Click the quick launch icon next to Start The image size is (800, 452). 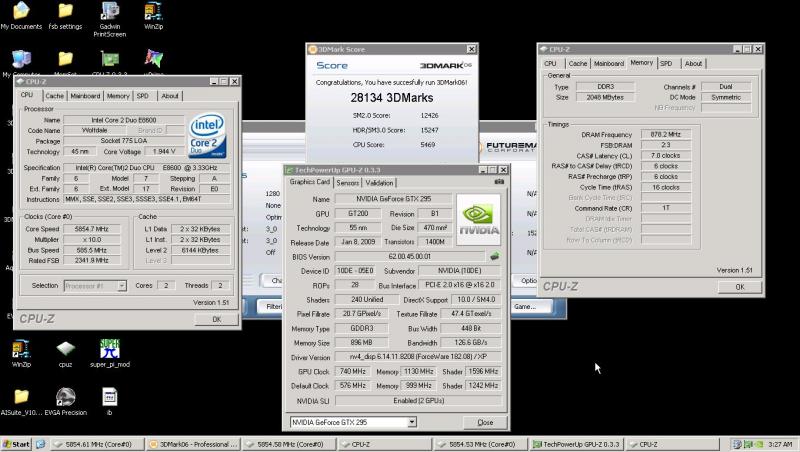pos(40,444)
